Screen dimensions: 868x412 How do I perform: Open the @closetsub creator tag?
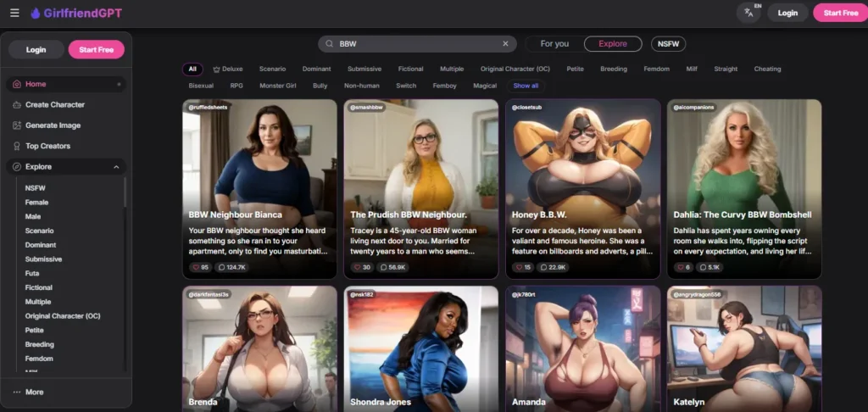click(x=526, y=107)
